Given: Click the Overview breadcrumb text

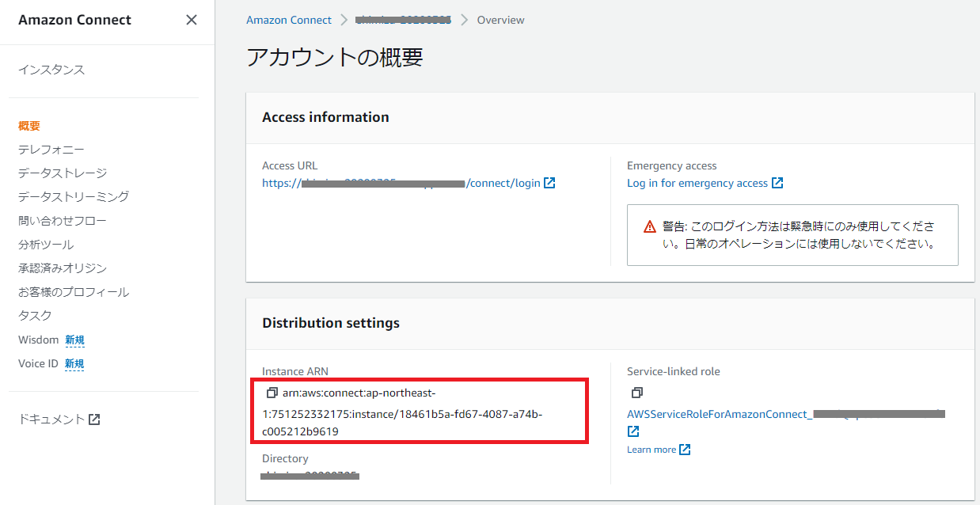Looking at the screenshot, I should coord(501,20).
